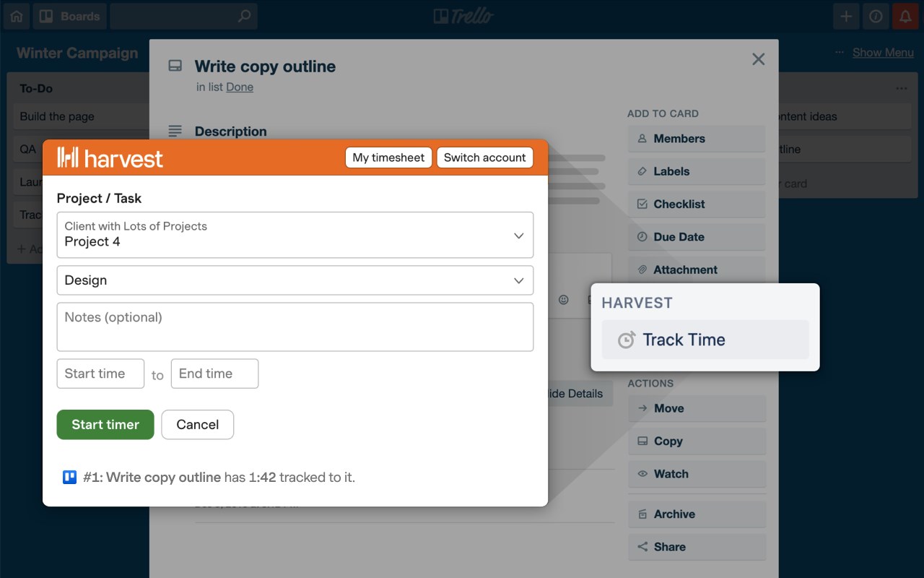Click the green Start timer button
924x578 pixels.
coord(105,425)
